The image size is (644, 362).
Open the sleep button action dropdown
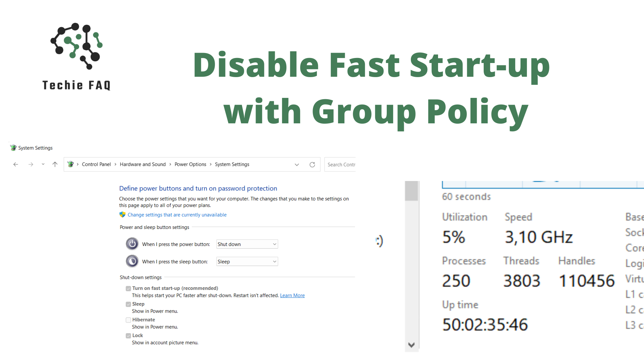[x=247, y=262]
